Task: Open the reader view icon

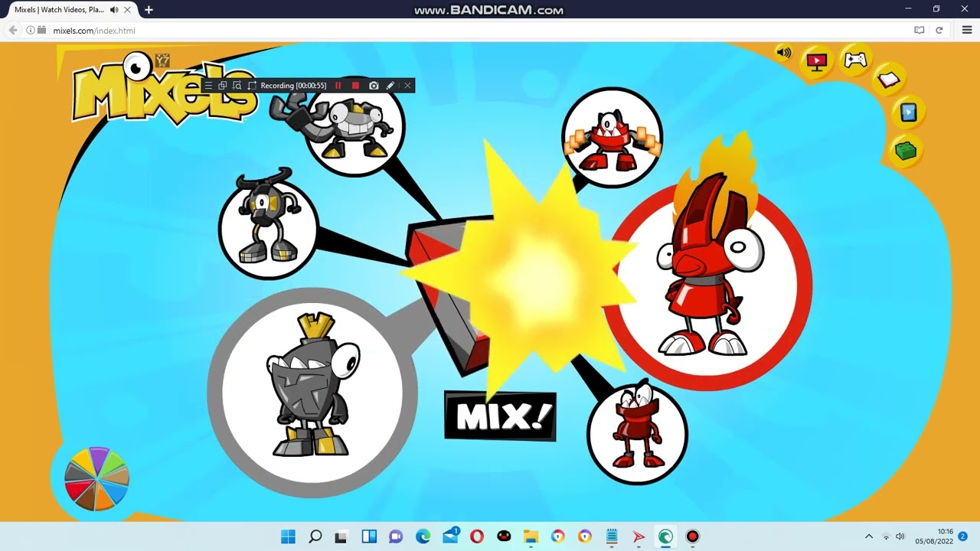Action: click(920, 31)
